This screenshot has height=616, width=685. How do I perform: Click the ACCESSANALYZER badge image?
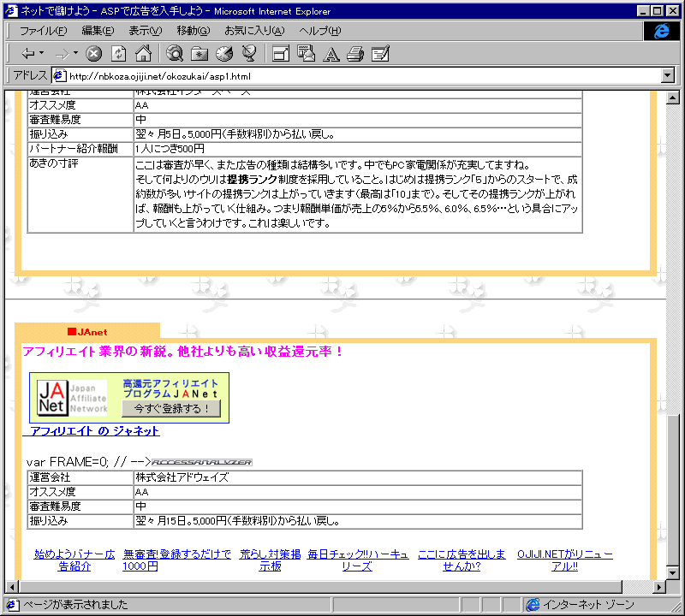[201, 462]
